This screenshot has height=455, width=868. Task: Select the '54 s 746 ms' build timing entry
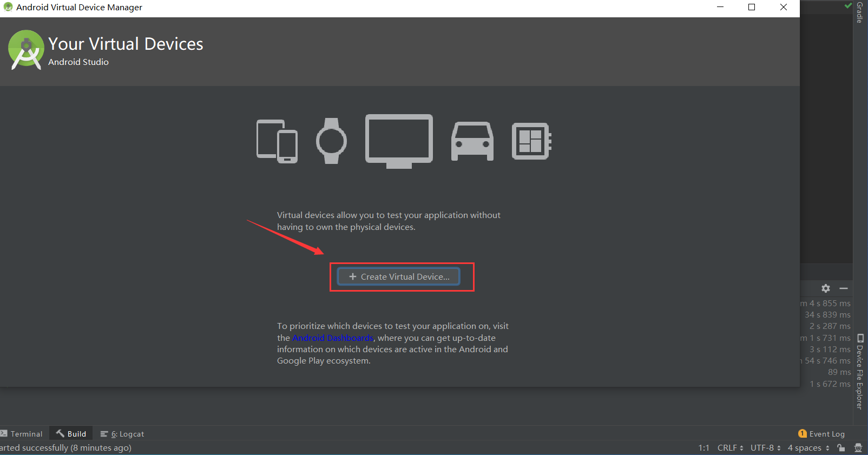coord(826,361)
